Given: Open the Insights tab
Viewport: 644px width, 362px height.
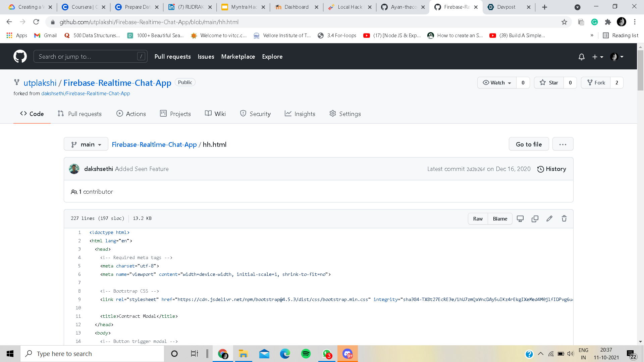Looking at the screenshot, I should [300, 114].
